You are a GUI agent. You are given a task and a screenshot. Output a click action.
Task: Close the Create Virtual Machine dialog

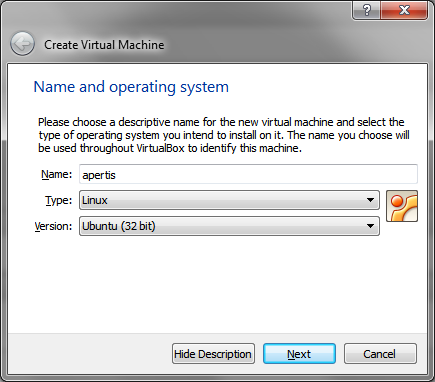[x=404, y=10]
